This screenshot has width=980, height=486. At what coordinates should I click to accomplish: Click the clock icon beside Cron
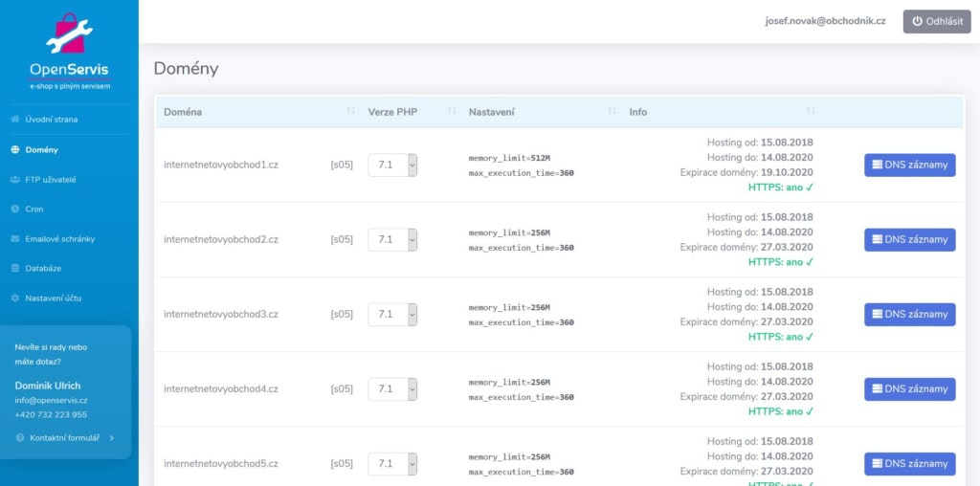coord(14,209)
